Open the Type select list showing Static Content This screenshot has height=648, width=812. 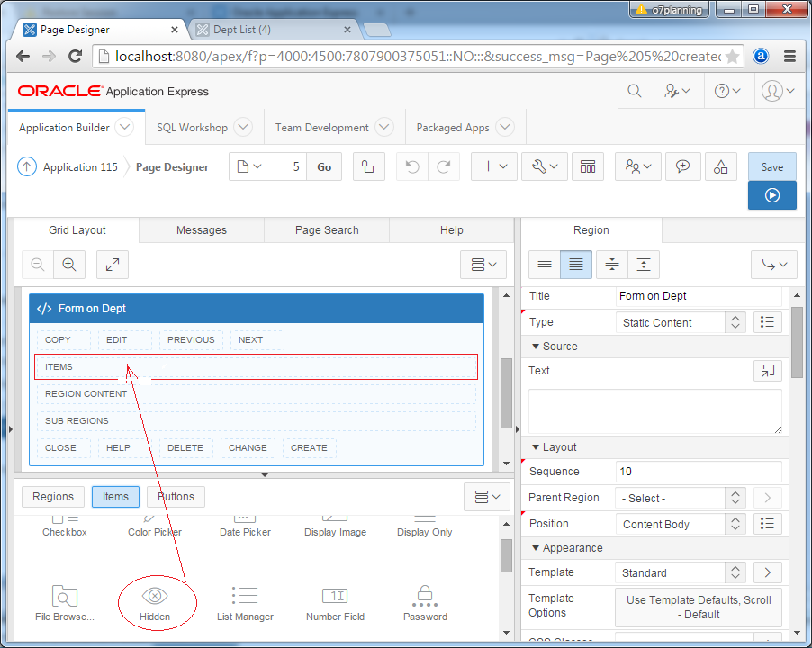point(681,322)
